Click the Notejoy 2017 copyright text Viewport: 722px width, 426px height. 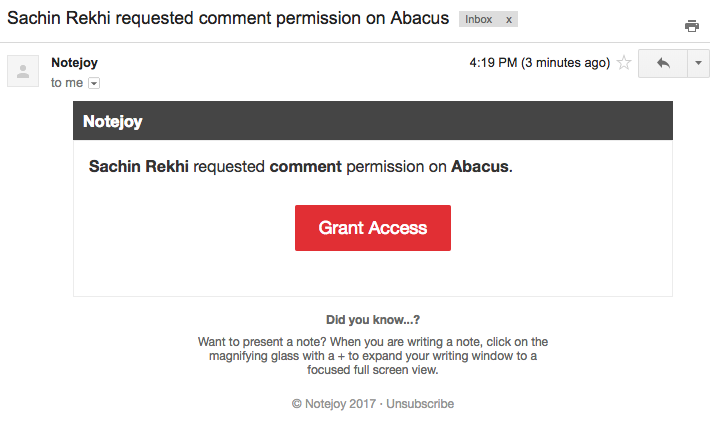click(334, 403)
